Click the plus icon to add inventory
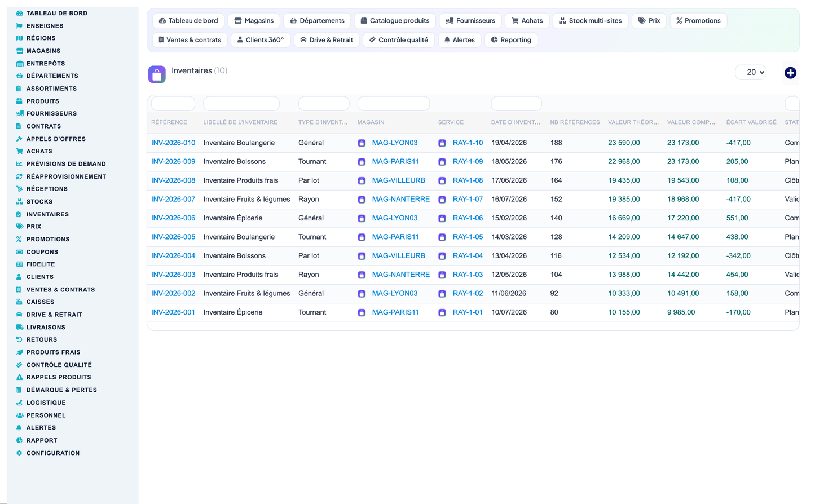The image size is (815, 504). coord(790,73)
